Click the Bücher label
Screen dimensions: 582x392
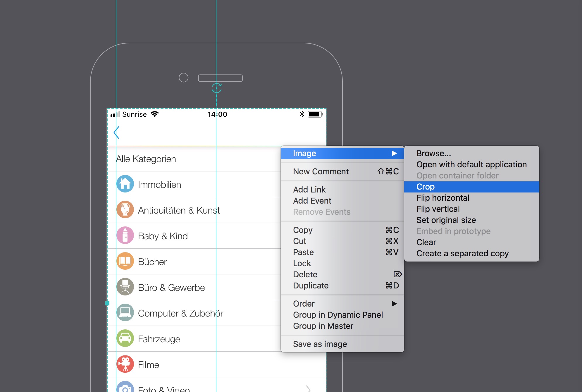click(152, 262)
